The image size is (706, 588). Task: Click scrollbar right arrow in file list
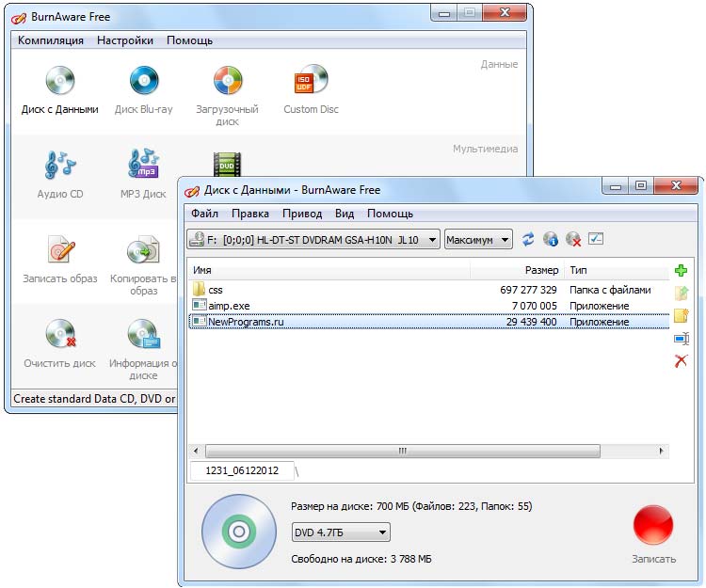pos(661,451)
